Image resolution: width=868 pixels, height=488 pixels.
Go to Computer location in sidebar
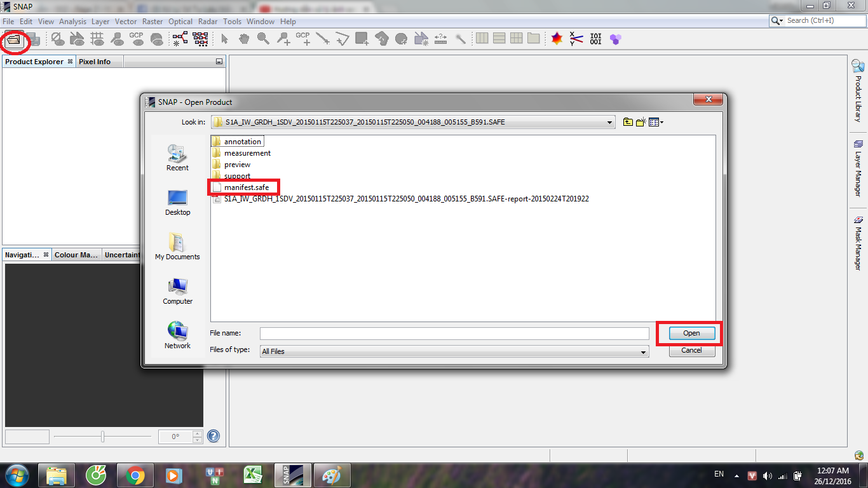pos(177,291)
